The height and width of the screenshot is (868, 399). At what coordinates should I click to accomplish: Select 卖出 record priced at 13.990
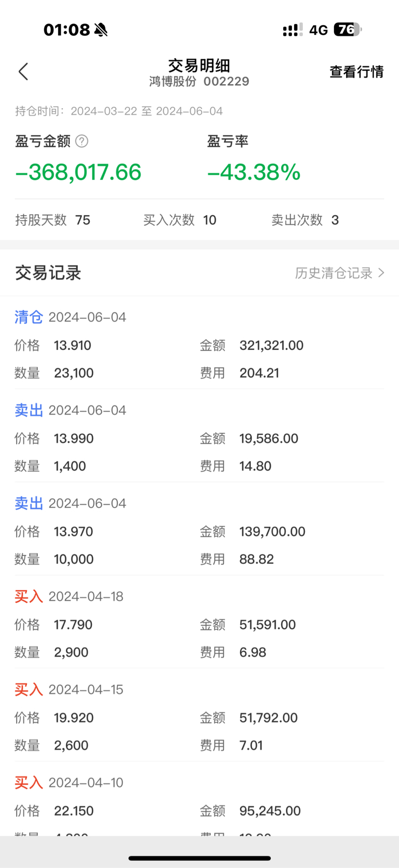[199, 438]
